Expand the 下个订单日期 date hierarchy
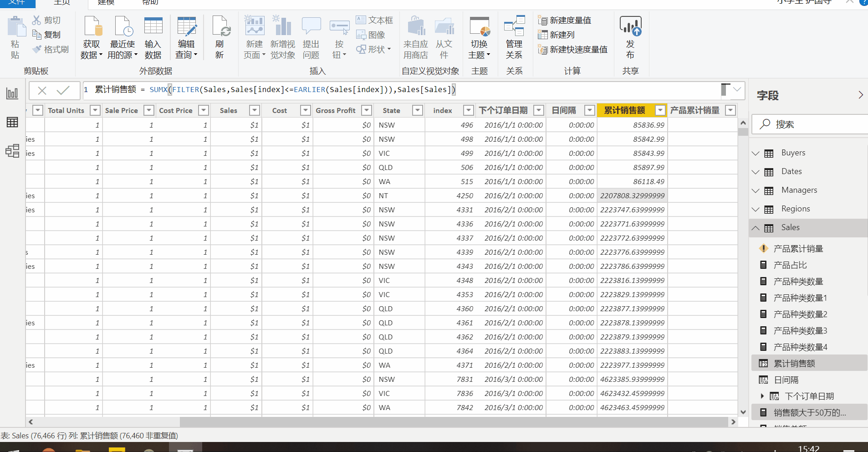Viewport: 868px width, 452px height. tap(763, 396)
